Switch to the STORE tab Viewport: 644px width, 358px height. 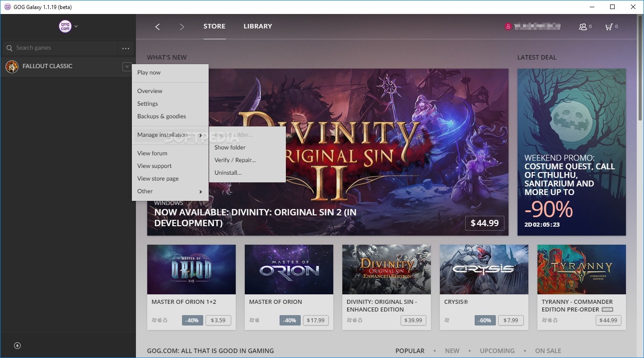click(x=215, y=26)
